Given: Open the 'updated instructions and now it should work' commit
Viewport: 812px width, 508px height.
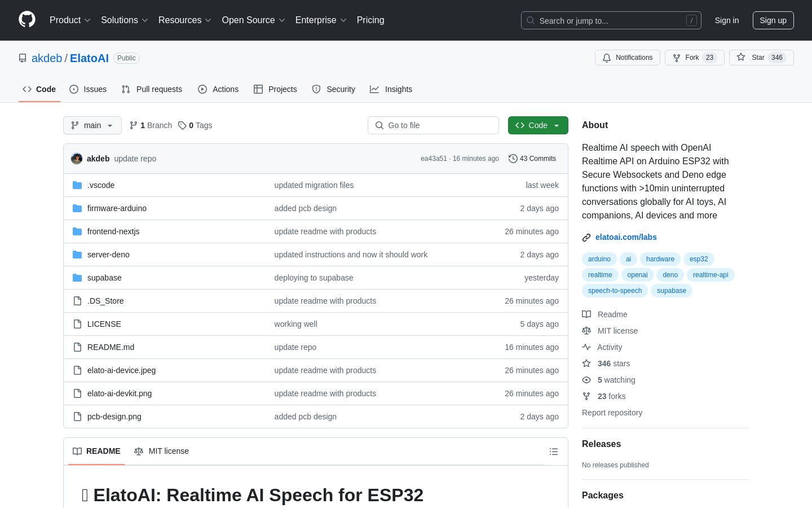Looking at the screenshot, I should (x=351, y=255).
